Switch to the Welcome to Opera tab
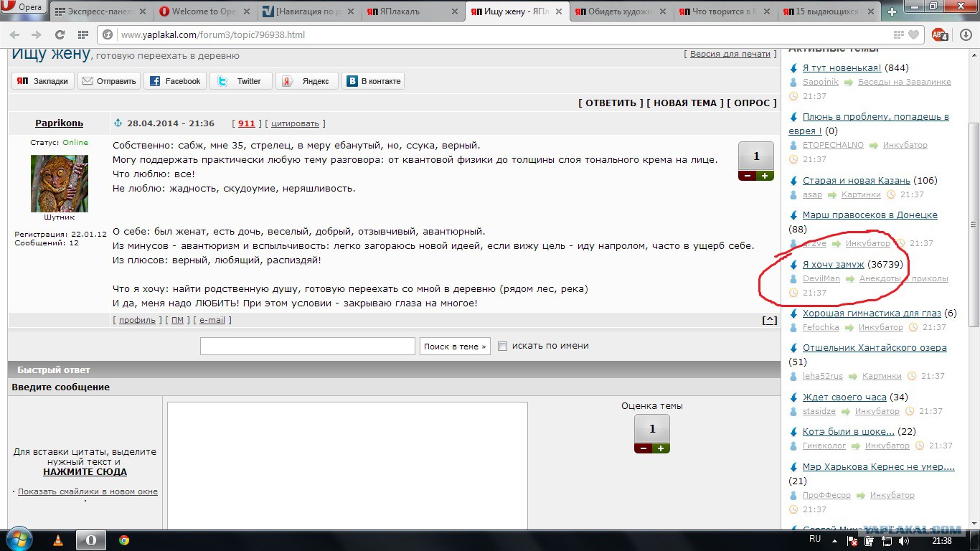Viewport: 980px width, 551px height. coord(204,11)
